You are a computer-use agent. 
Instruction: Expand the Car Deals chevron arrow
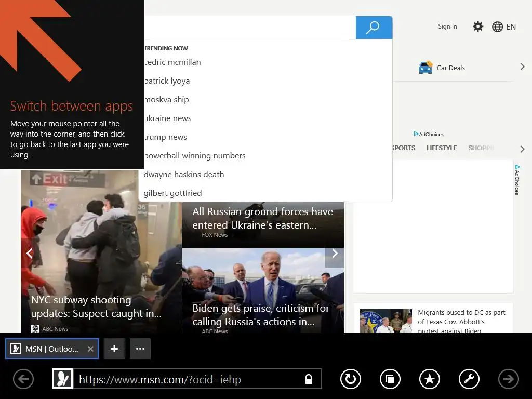[x=523, y=67]
